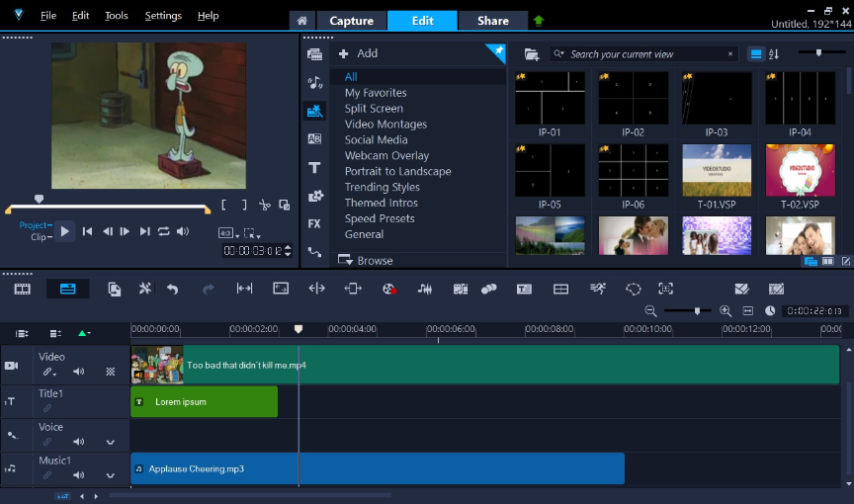Toggle ripple editing on Title1 track
Screen dimensions: 854x504
47,408
